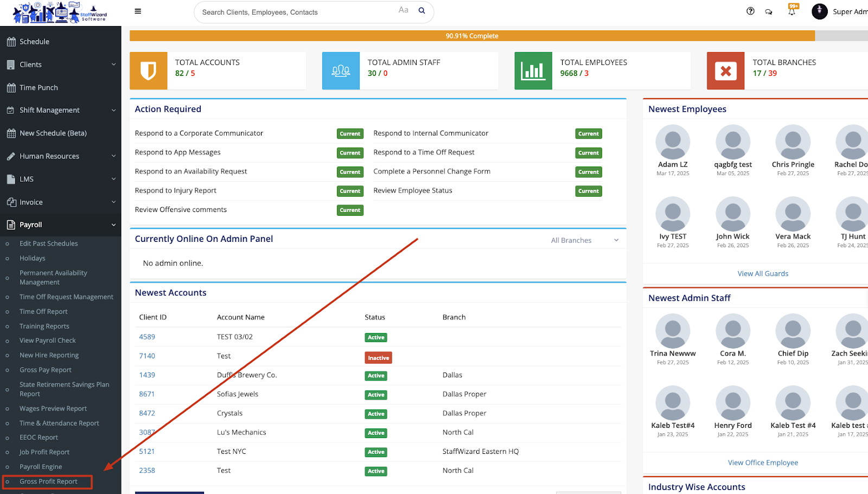This screenshot has width=868, height=494.
Task: Click the search magnifier icon
Action: 422,11
